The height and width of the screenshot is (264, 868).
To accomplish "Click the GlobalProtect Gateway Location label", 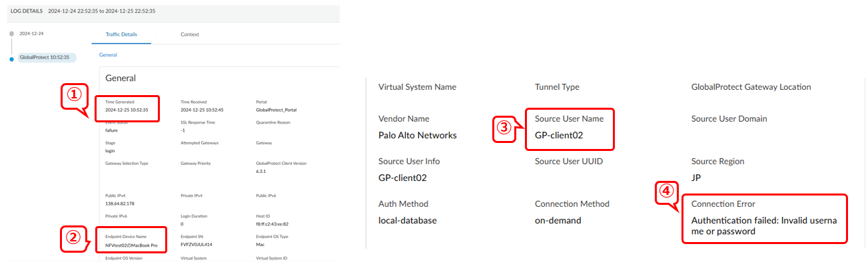I will pos(751,87).
